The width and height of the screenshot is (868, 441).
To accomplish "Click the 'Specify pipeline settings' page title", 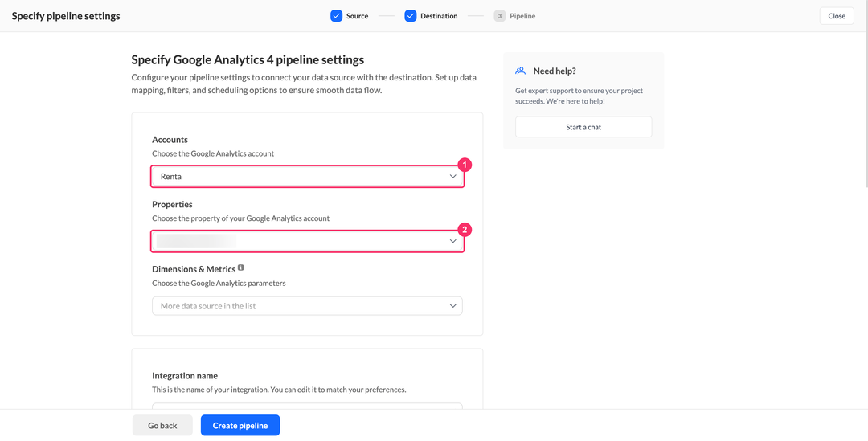I will coord(66,16).
